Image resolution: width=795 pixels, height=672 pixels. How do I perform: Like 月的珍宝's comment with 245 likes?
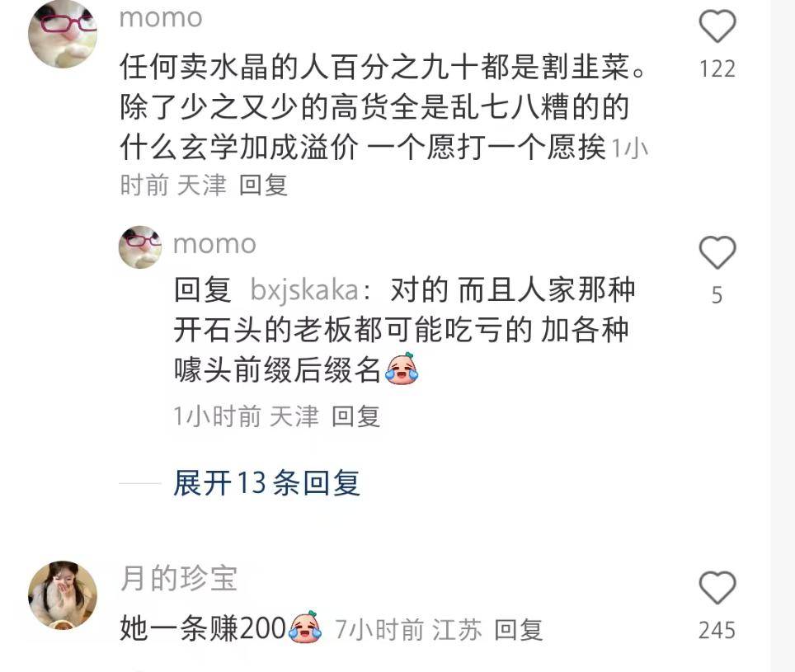point(717,587)
